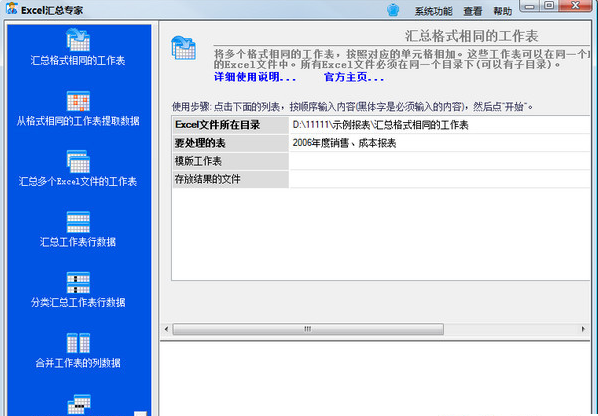Open the 分类汇总工作表行数据 icon
The image size is (598, 416).
[78, 283]
